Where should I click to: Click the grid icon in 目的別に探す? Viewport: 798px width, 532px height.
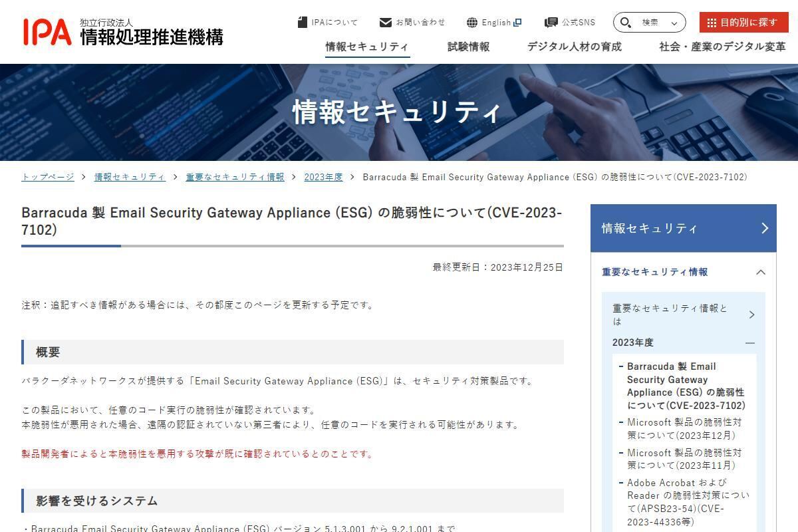[x=712, y=23]
